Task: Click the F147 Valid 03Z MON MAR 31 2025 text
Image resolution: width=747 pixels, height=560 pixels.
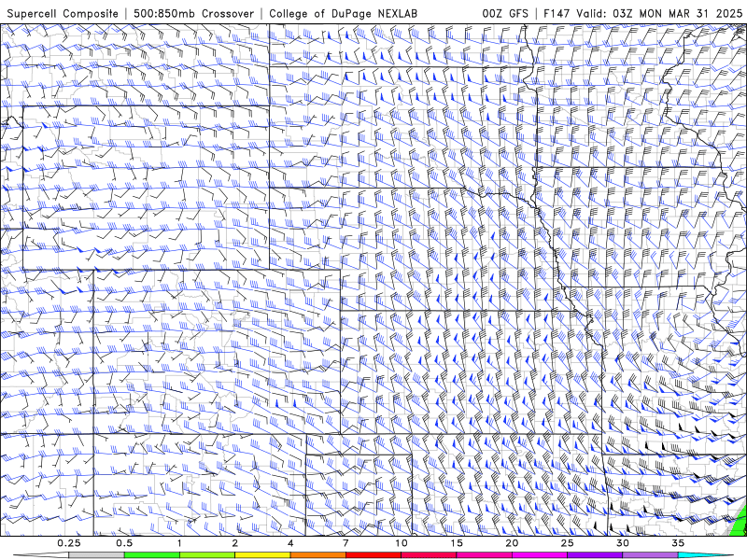Action: (641, 13)
